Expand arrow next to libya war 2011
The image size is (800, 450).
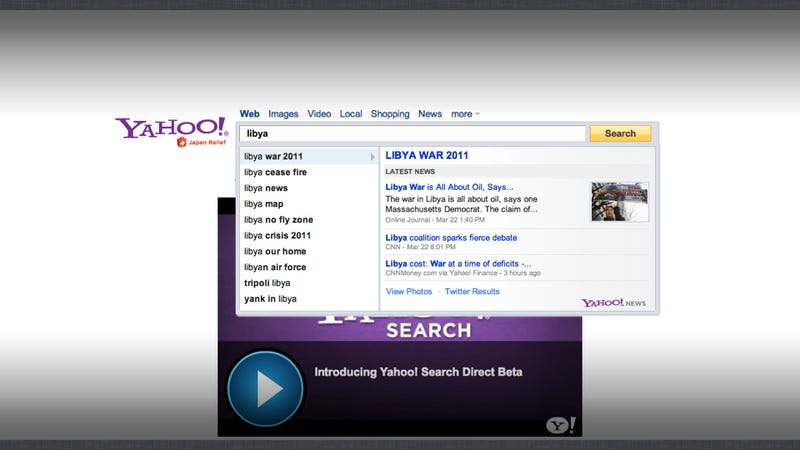click(372, 157)
